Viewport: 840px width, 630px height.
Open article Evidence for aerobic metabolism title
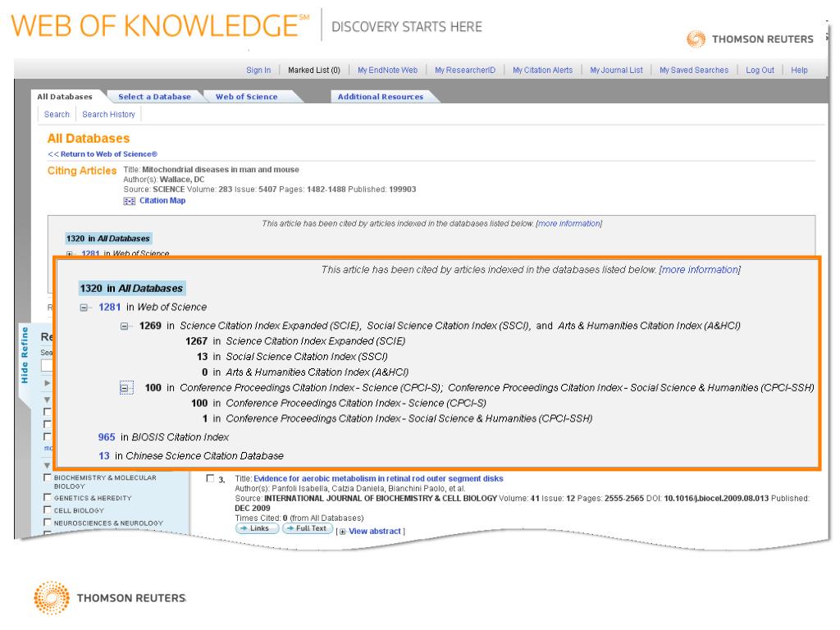click(378, 479)
